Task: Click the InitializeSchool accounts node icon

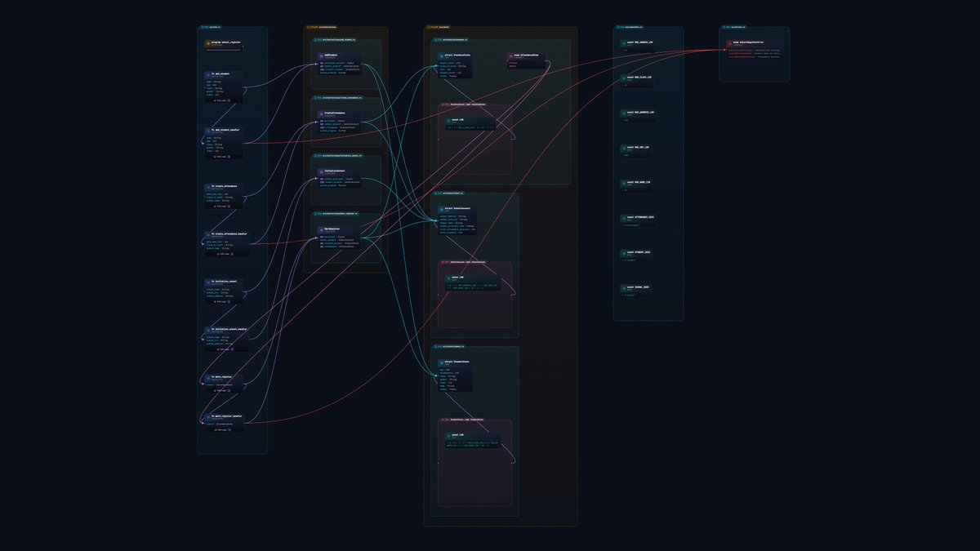Action: [322, 171]
